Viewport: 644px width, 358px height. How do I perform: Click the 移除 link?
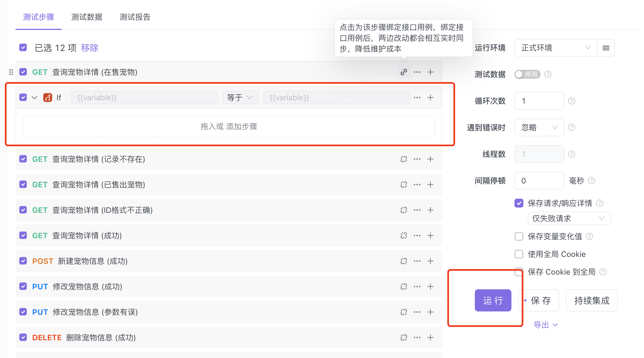pyautogui.click(x=90, y=48)
